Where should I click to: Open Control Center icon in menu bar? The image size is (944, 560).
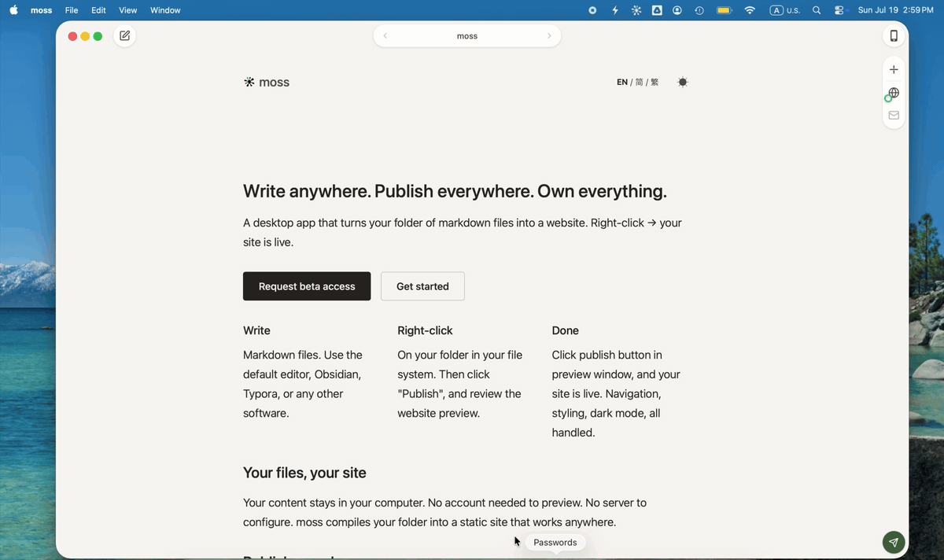coord(839,10)
